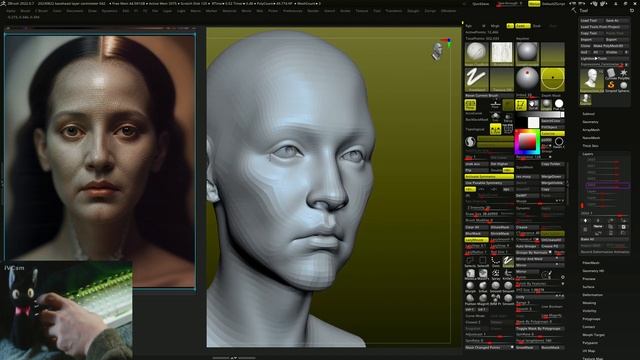This screenshot has height=360, width=640.
Task: Click the yellow circle gradient thumbnail
Action: pyautogui.click(x=553, y=79)
